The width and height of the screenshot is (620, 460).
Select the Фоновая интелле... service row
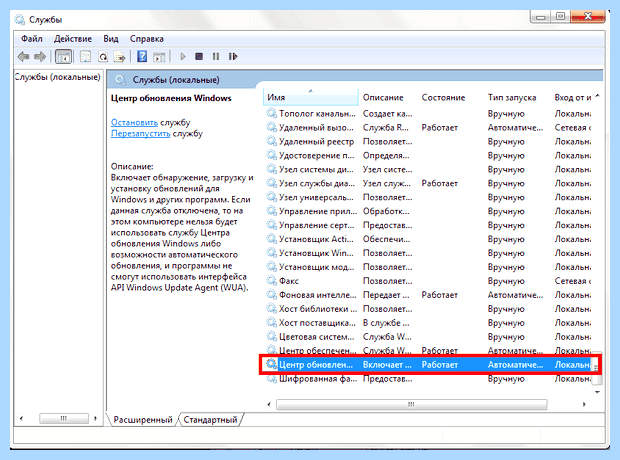tap(429, 295)
